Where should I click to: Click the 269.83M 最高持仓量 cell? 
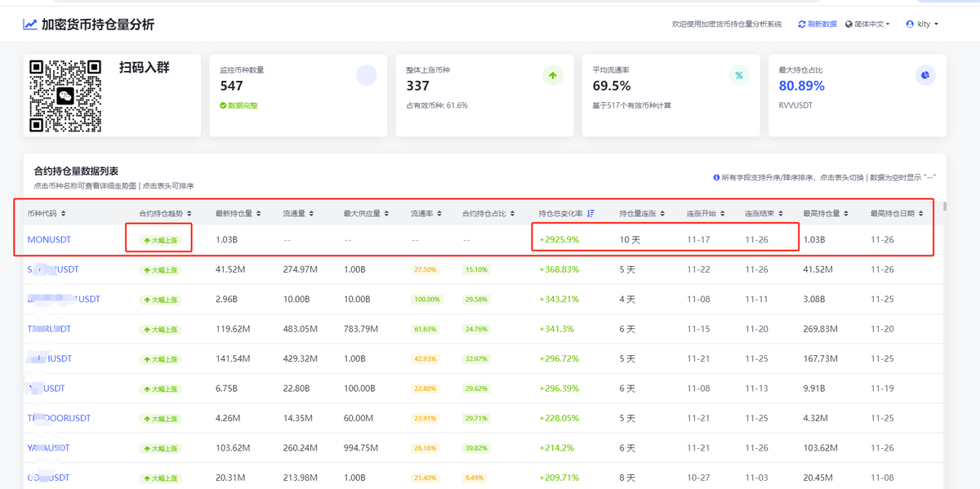pos(820,329)
